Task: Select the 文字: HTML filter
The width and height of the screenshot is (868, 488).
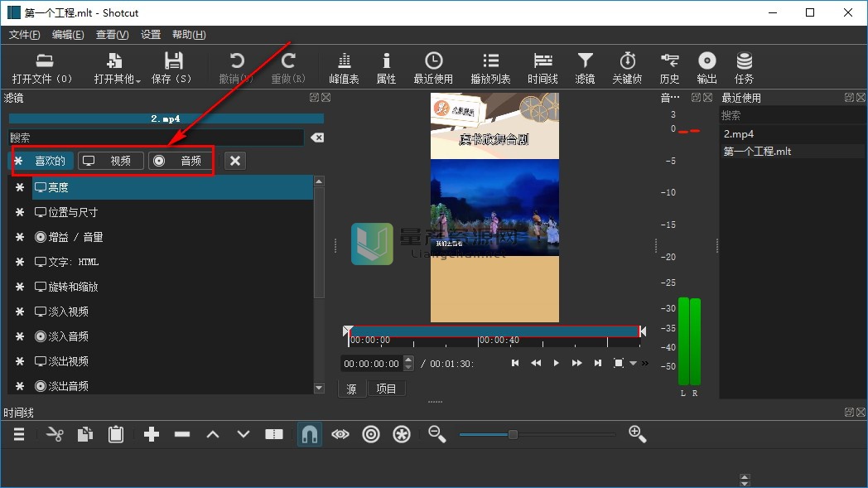Action: click(172, 262)
